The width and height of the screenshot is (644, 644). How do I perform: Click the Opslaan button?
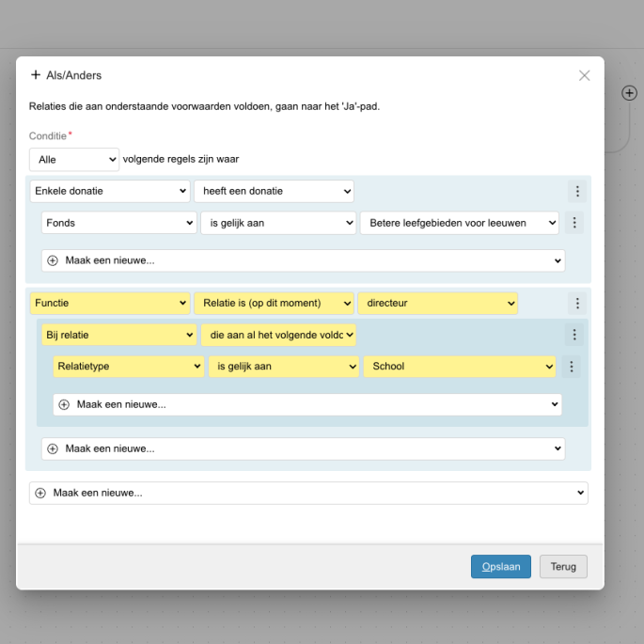coord(501,566)
